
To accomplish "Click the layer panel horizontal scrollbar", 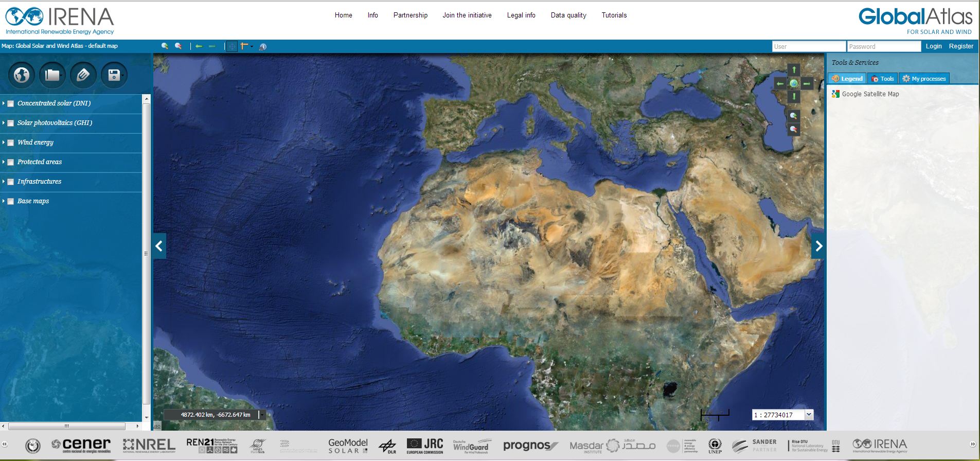I will pos(67,426).
